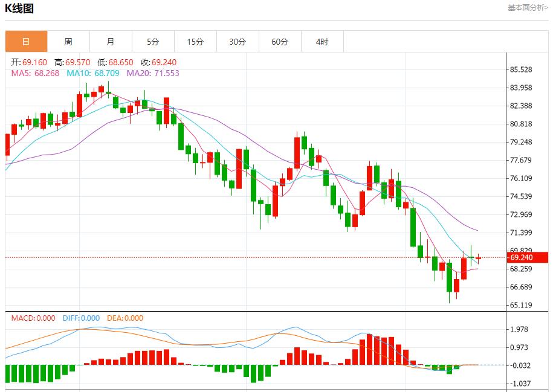Select the 30分 interval tab
The image size is (553, 392).
coord(238,42)
